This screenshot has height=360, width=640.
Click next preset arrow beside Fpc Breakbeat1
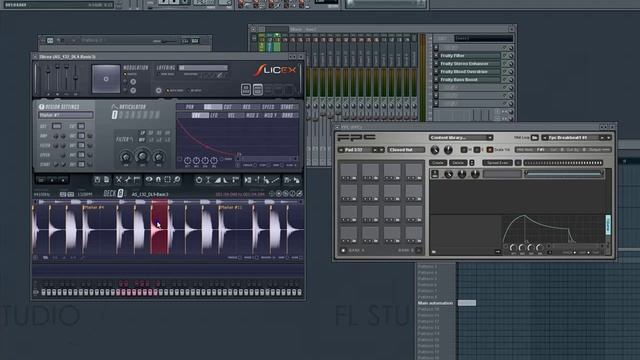coord(602,138)
